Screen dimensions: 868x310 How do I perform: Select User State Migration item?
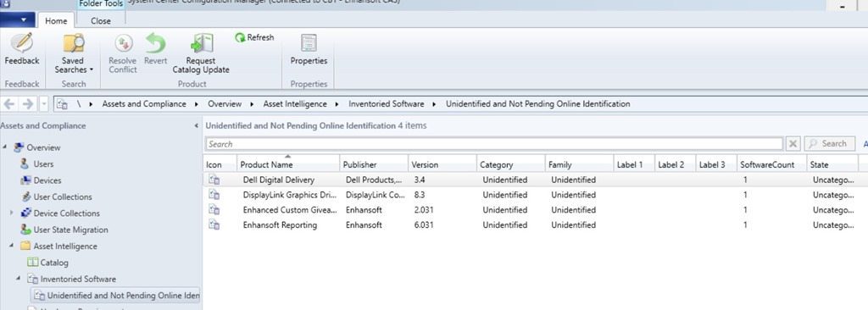[x=71, y=230]
